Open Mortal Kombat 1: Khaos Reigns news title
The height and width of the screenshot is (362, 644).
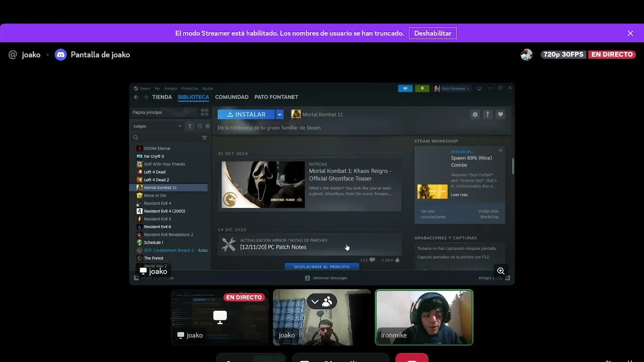tap(350, 174)
